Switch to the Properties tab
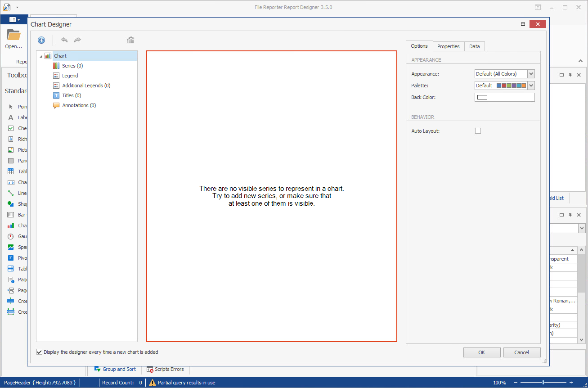Screen dimensions: 588x388 (448, 46)
